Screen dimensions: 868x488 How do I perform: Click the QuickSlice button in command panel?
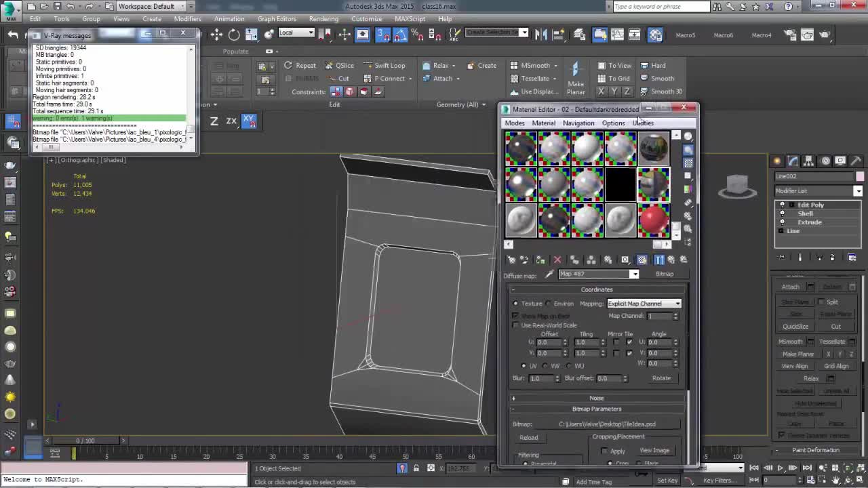click(x=795, y=327)
